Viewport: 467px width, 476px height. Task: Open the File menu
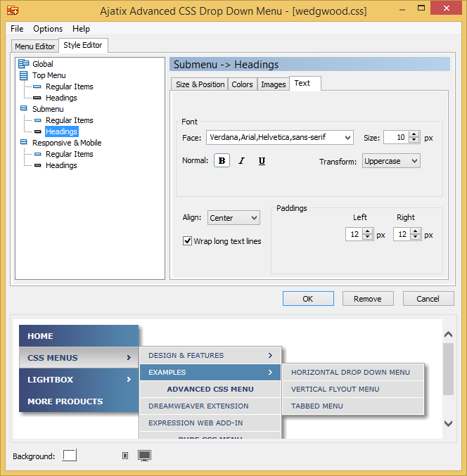pyautogui.click(x=17, y=29)
